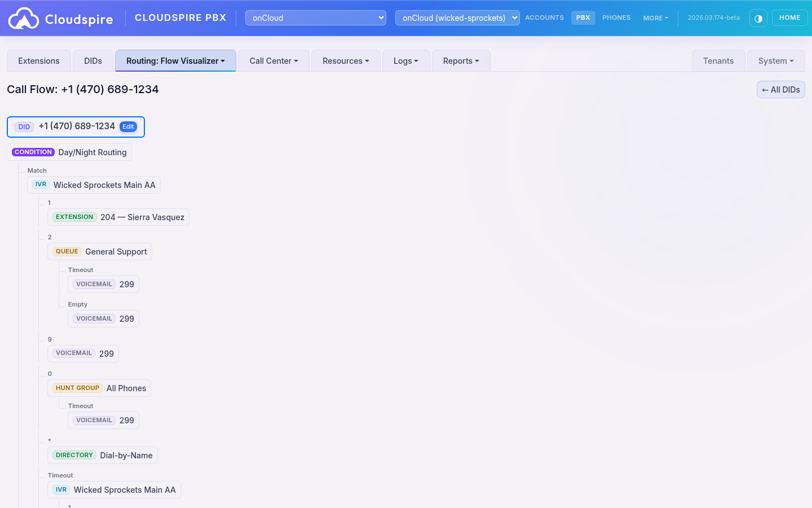This screenshot has width=812, height=508.
Task: Click the DIRECTORY badge on Dial-by-Name
Action: (74, 455)
